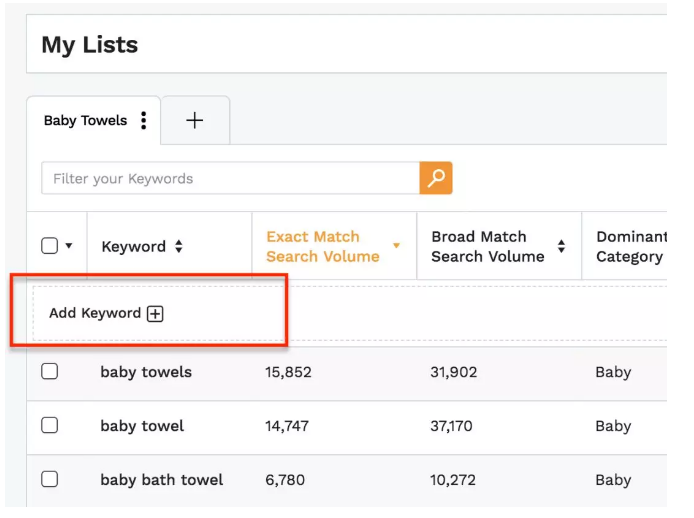The width and height of the screenshot is (694, 518).
Task: Click the Broad Match Search Volume header text
Action: pos(487,246)
